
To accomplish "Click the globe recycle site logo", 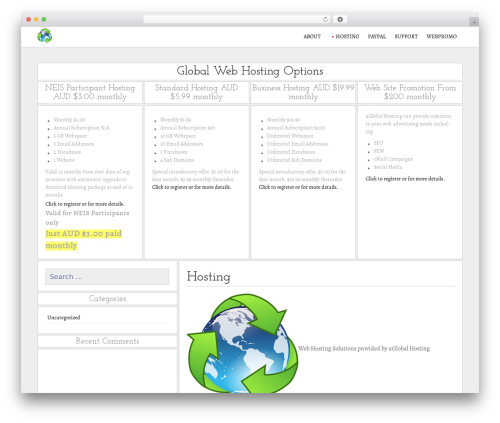I will point(45,36).
